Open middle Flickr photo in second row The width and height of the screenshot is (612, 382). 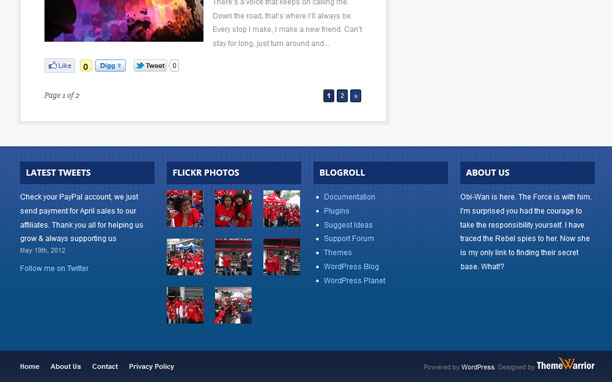click(233, 257)
